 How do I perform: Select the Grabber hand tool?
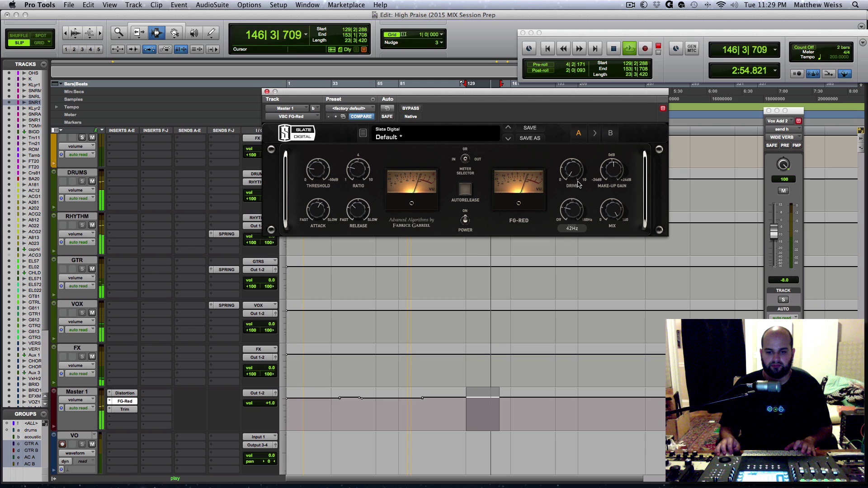175,33
